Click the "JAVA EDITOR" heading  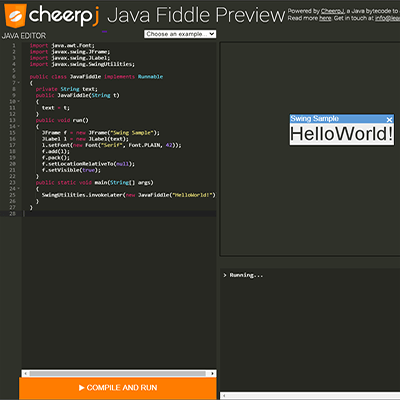pos(24,36)
